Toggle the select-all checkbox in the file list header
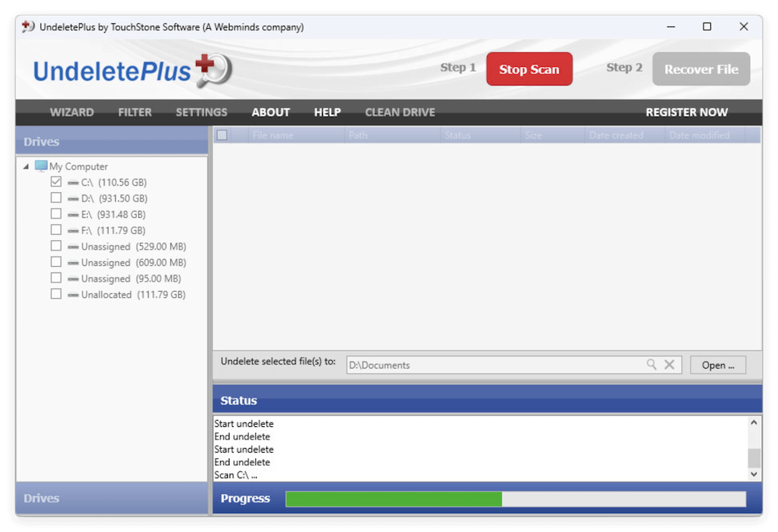Screen dimensions: 778x532 click(x=222, y=134)
